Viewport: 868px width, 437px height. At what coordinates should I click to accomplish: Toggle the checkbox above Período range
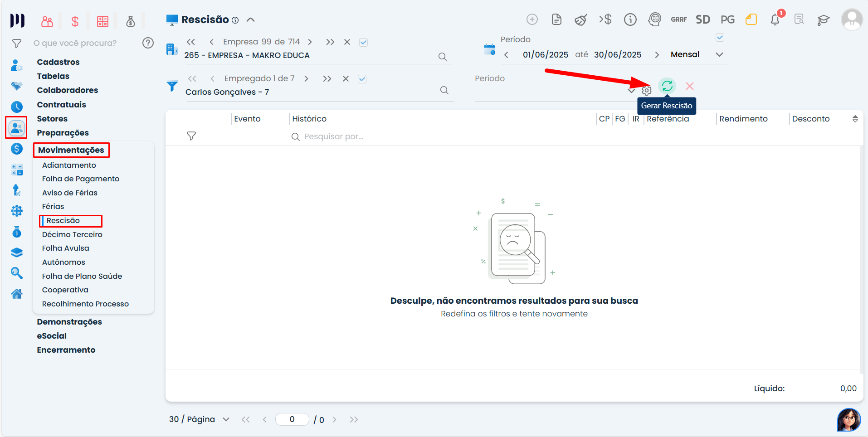720,38
